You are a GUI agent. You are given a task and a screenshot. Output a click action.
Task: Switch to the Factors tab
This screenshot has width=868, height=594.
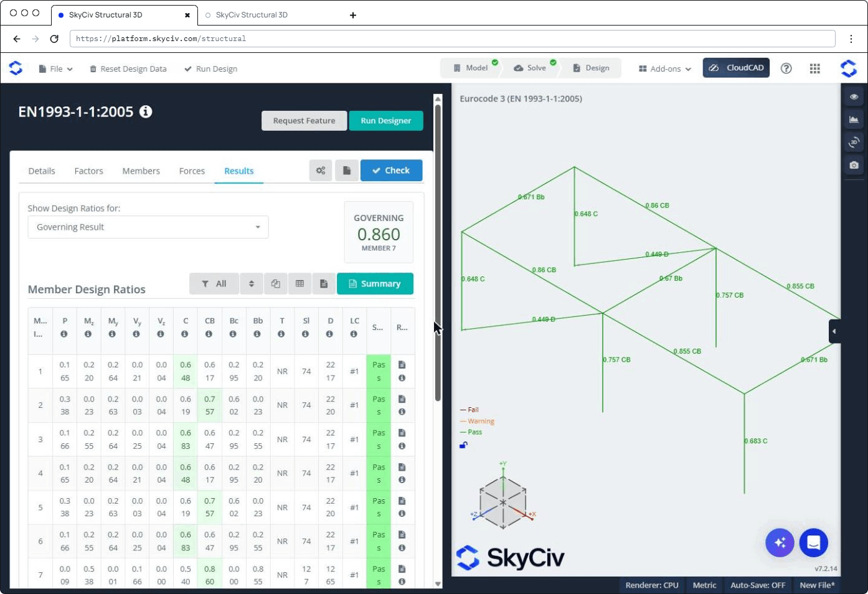coord(89,171)
